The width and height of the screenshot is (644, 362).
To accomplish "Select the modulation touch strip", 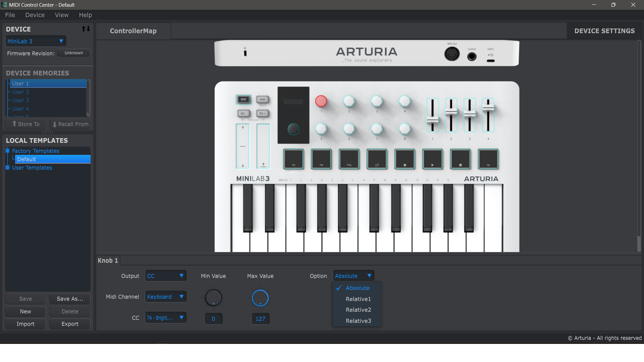I will tap(263, 146).
